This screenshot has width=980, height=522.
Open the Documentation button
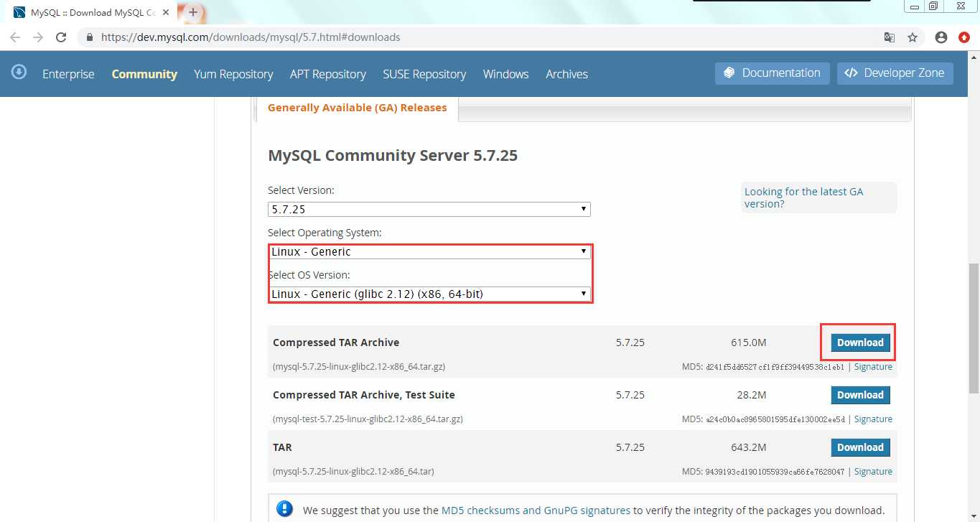click(773, 73)
